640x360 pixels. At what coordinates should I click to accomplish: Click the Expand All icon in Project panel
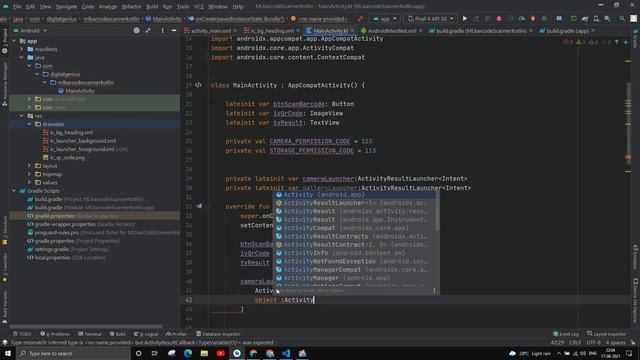tap(148, 30)
